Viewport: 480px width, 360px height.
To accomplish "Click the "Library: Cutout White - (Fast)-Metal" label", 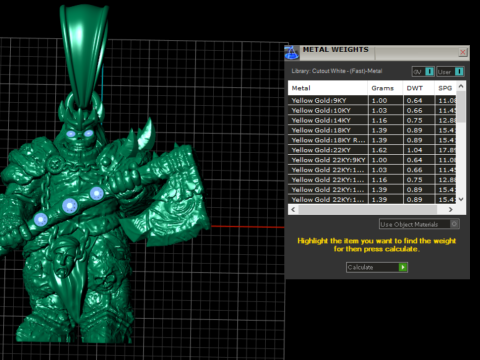I will pyautogui.click(x=337, y=71).
